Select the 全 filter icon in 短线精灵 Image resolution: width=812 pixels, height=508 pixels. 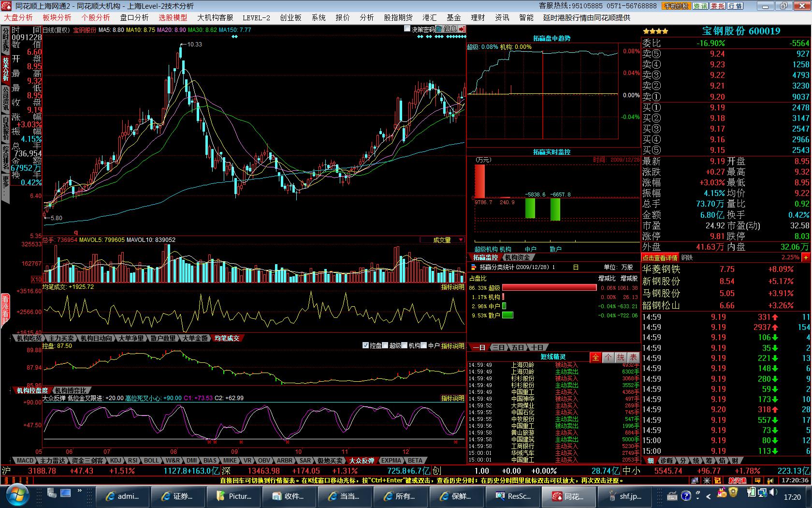(x=595, y=357)
